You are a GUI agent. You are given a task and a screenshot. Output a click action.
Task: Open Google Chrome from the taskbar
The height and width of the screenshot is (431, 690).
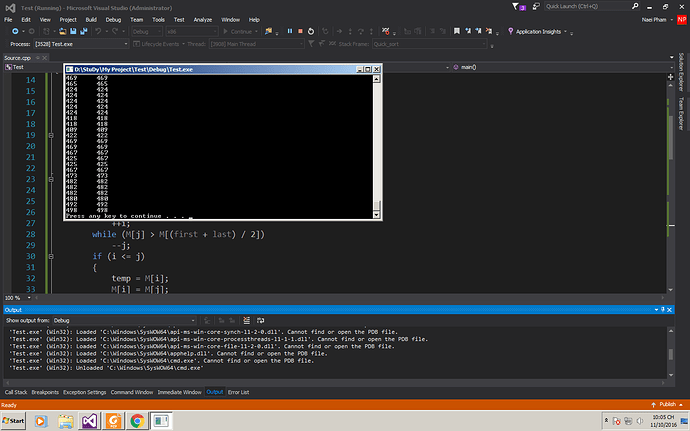tap(137, 420)
